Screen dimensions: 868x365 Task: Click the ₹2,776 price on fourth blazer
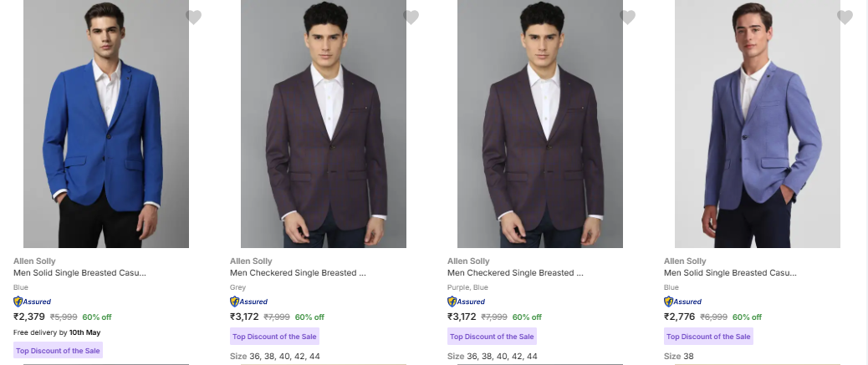(680, 317)
